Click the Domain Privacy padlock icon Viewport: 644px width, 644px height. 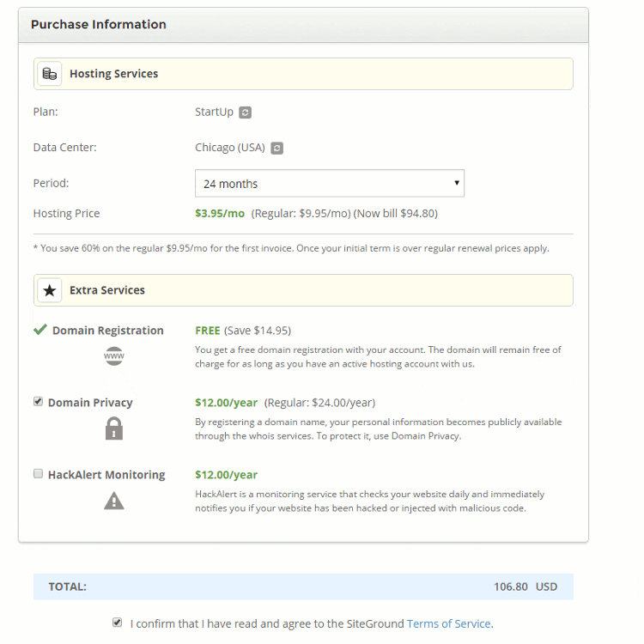coord(113,428)
